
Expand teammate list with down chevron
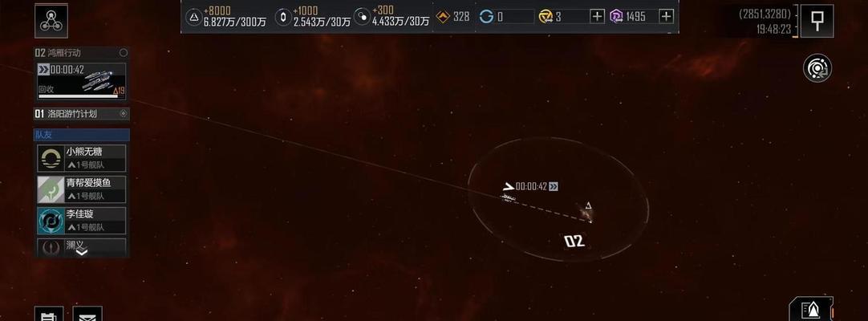[x=81, y=252]
